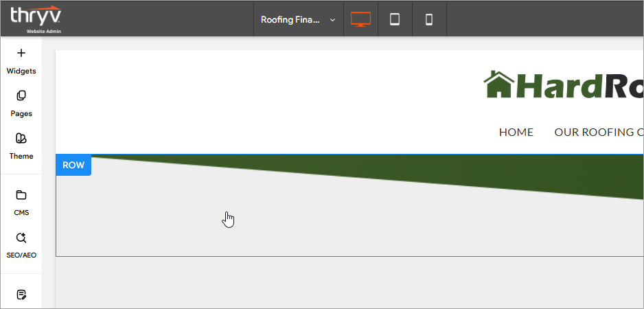Open the Theme settings icon

click(21, 139)
